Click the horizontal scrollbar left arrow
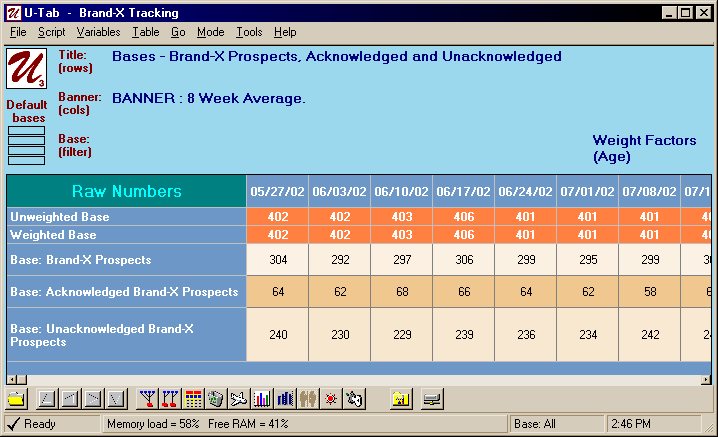This screenshot has width=718, height=437. [x=11, y=380]
